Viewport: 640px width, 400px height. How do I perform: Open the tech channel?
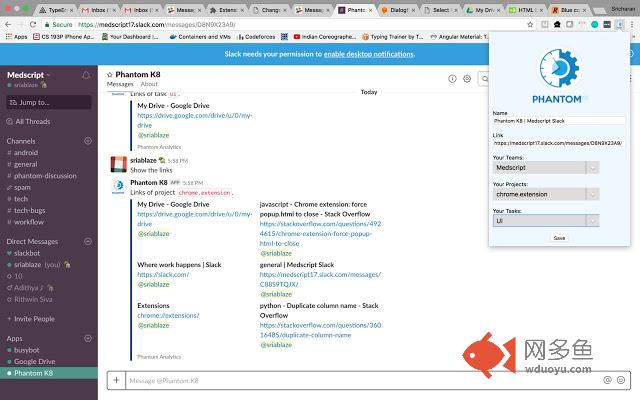[21, 199]
